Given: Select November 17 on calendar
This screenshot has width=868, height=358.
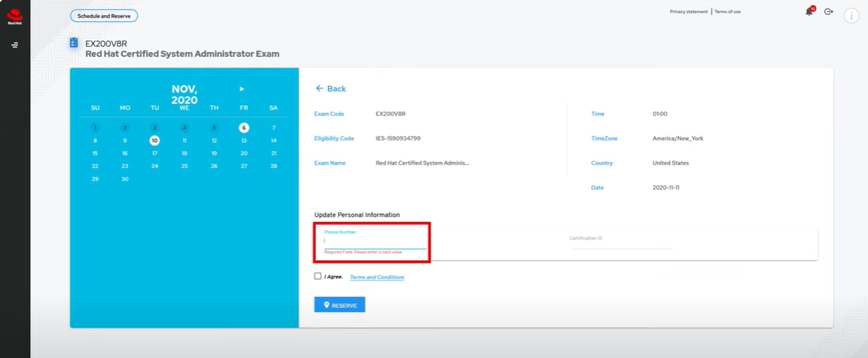Looking at the screenshot, I should tap(154, 153).
